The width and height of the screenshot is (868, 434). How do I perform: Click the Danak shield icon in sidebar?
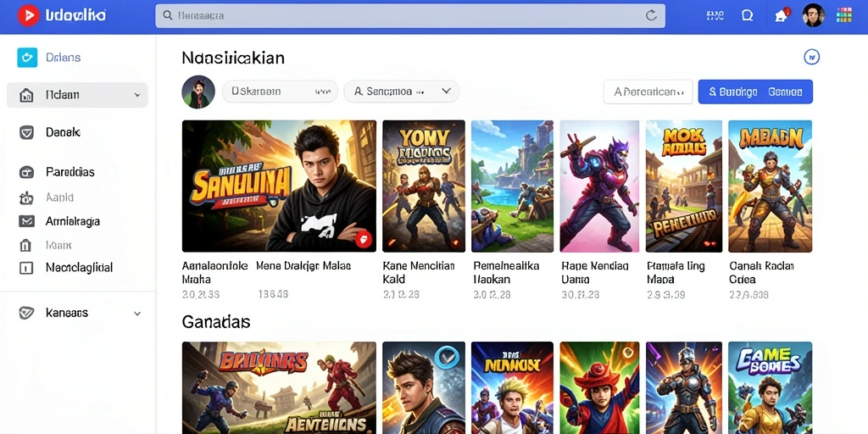(x=26, y=133)
